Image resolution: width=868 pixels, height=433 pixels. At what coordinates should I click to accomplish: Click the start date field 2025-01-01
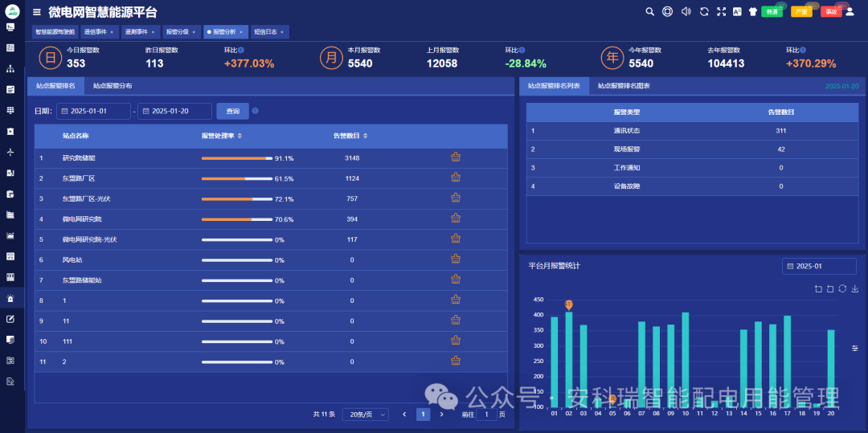tap(93, 111)
